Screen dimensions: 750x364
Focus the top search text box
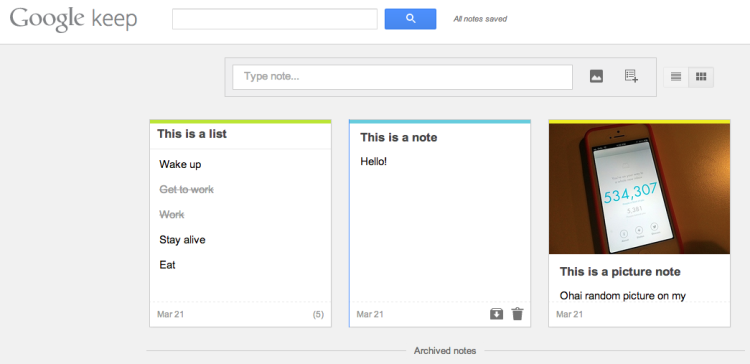click(275, 19)
